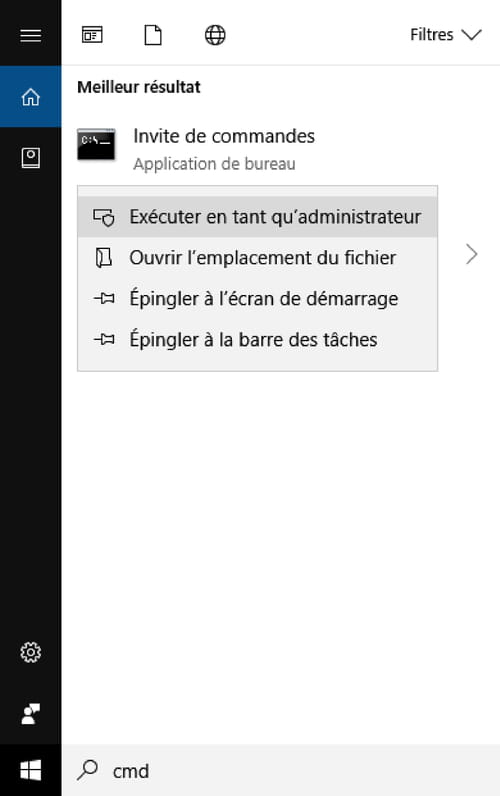Click the magnifier search icon
Viewport: 500px width, 796px height.
87,770
